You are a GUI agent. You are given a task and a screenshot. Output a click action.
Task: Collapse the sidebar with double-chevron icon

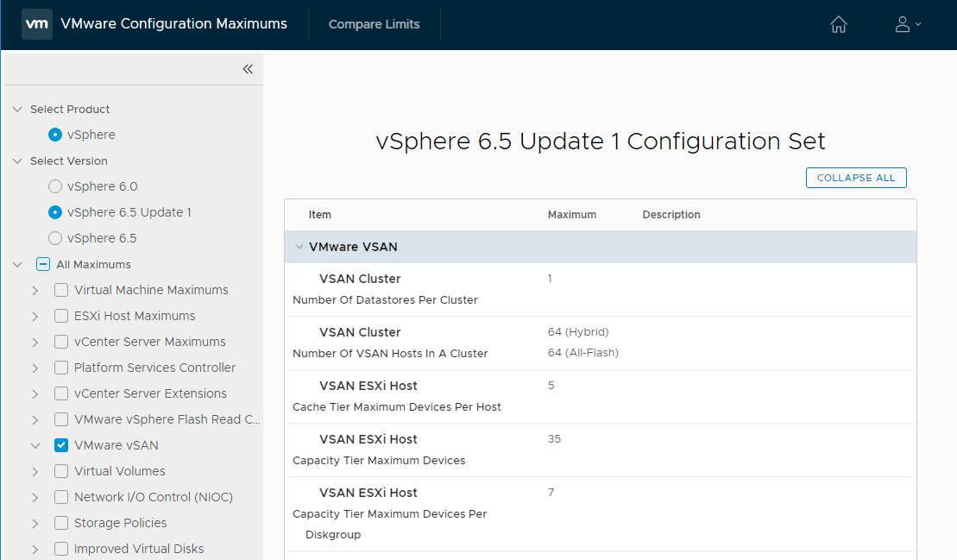(248, 69)
